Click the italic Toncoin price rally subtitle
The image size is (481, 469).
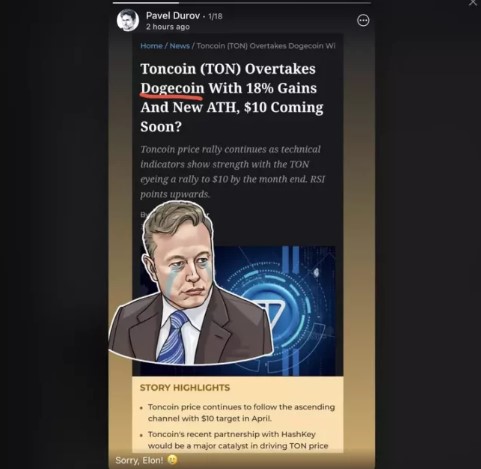(232, 172)
